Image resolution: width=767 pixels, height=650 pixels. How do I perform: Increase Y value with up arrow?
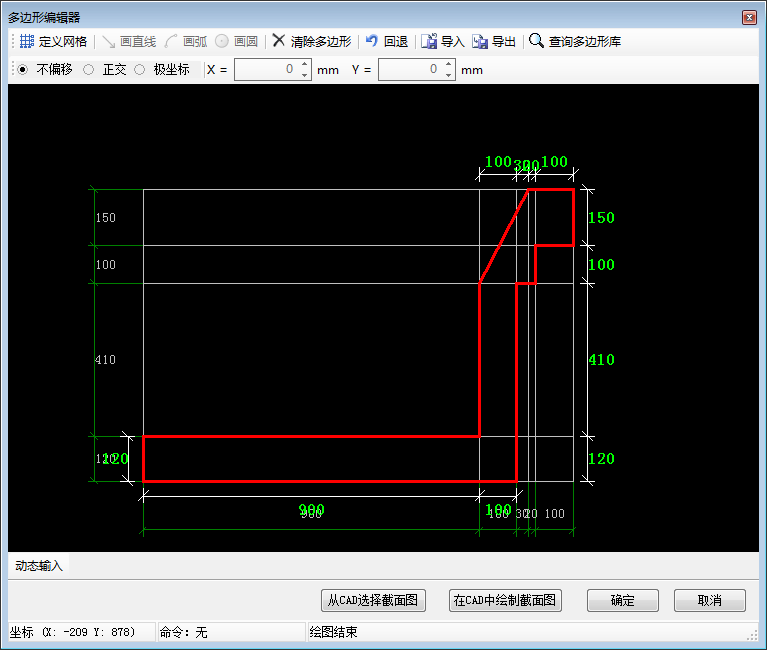pos(449,64)
